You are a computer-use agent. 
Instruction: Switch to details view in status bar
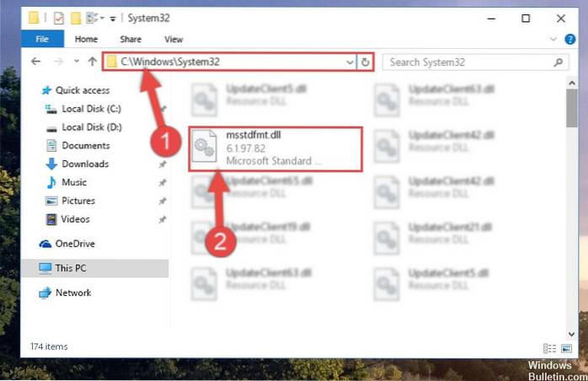550,347
